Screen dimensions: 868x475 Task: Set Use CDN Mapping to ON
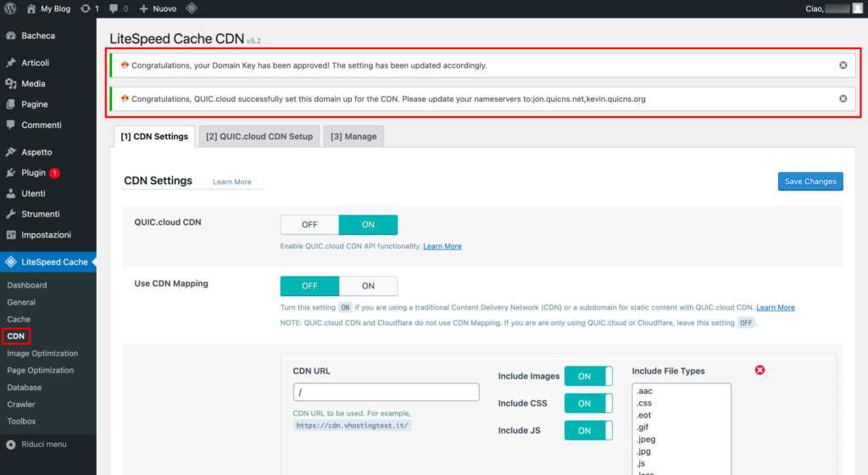click(368, 286)
